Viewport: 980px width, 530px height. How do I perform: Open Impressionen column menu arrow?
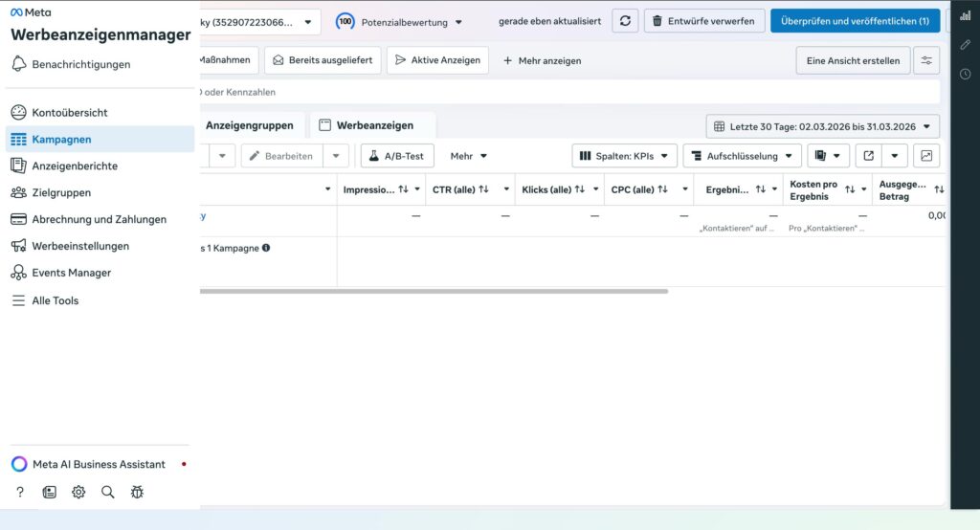(x=417, y=189)
